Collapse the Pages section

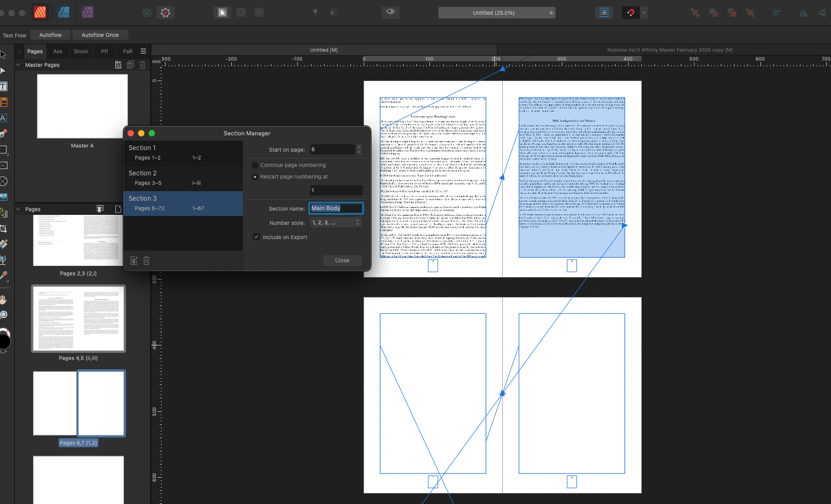(18, 209)
